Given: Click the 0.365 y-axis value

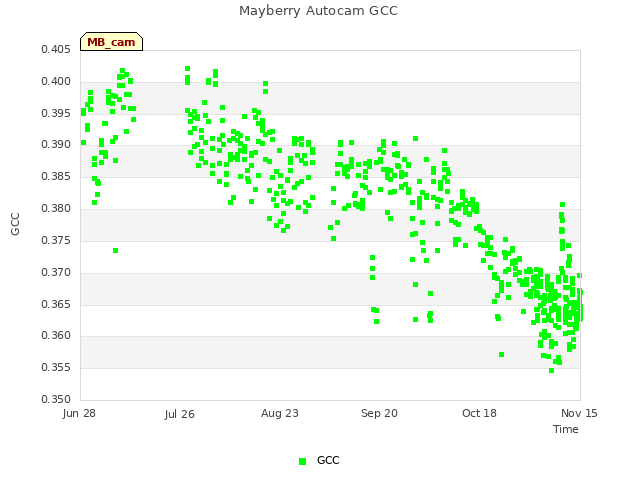Looking at the screenshot, I should pyautogui.click(x=56, y=304).
